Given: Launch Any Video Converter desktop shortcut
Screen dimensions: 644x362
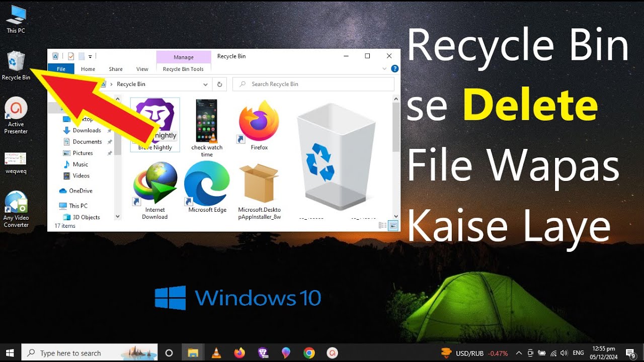Looking at the screenshot, I should click(16, 210).
